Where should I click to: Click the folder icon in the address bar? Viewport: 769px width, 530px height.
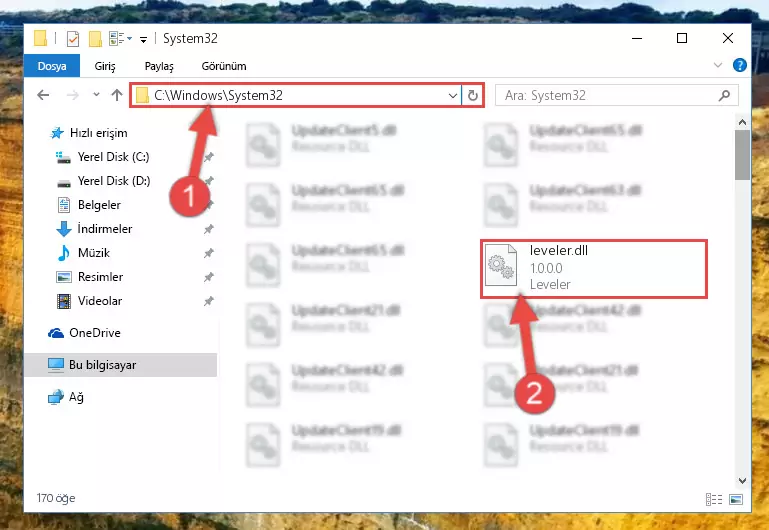coord(142,95)
